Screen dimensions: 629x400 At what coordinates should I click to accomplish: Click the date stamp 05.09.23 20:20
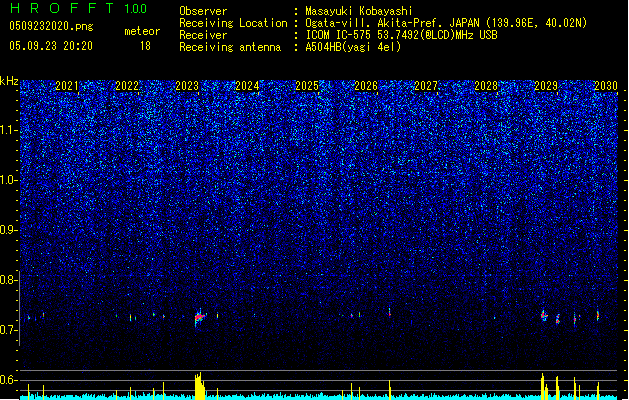click(x=51, y=46)
